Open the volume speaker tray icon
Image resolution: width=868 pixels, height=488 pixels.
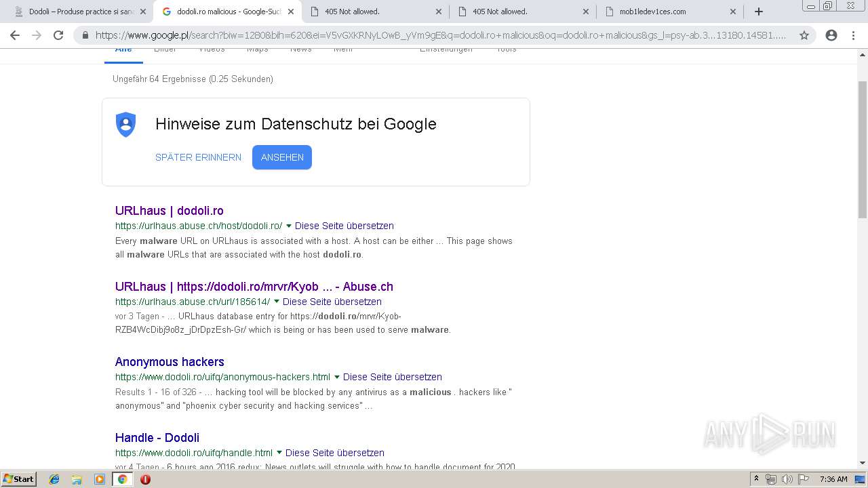point(787,479)
